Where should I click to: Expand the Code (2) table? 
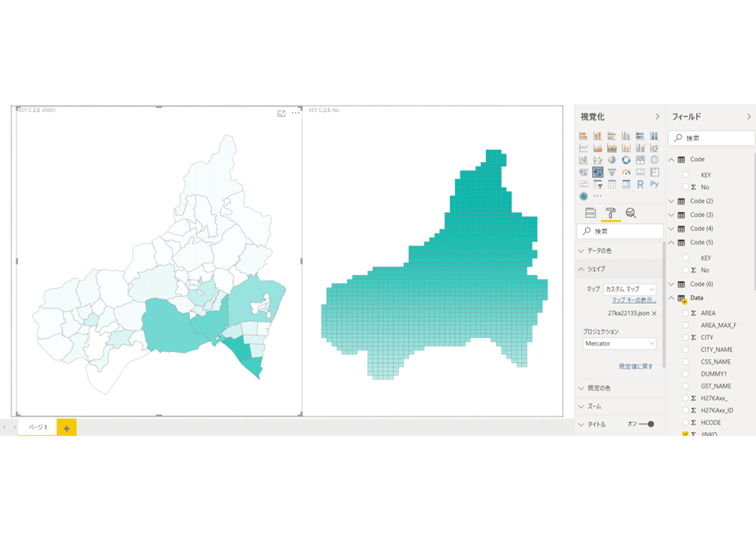tap(671, 201)
